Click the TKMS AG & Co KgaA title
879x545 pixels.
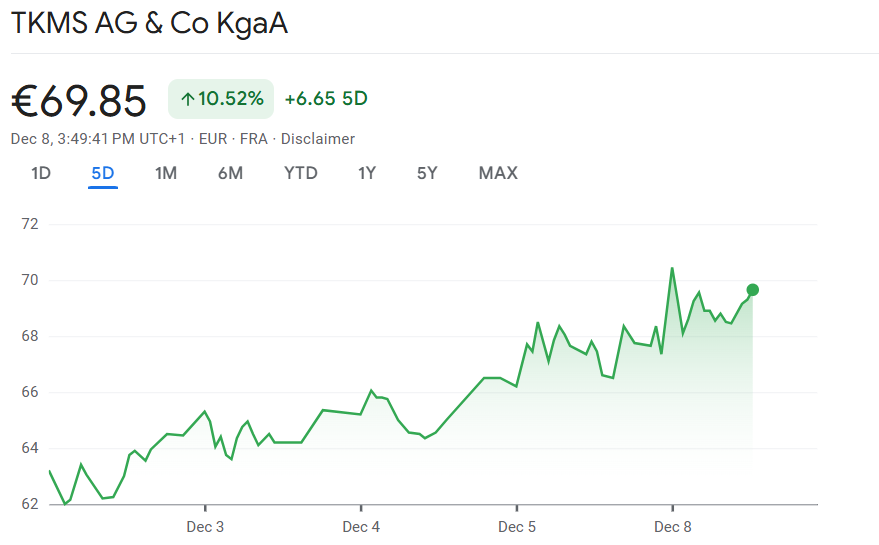(149, 24)
